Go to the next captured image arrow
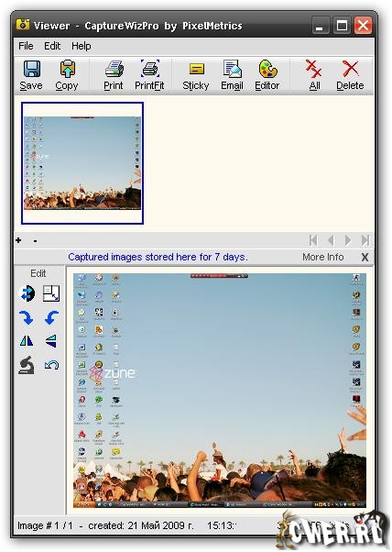Viewport: 392px width, 552px height. click(x=348, y=240)
